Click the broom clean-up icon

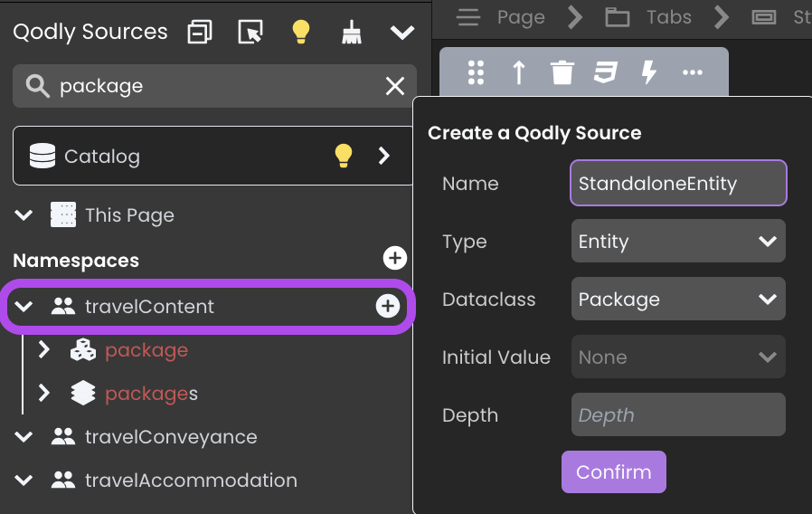352,32
